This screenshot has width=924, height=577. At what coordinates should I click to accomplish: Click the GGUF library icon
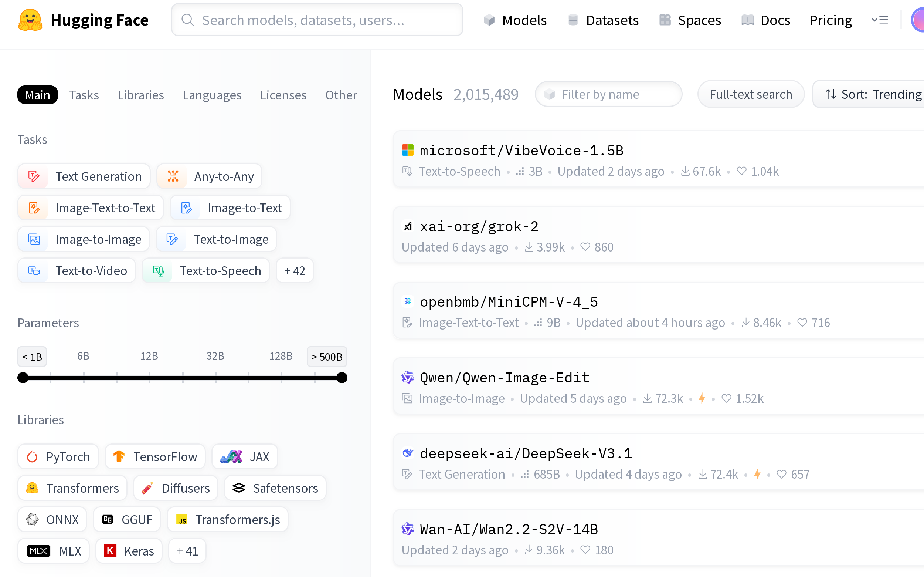(x=108, y=519)
